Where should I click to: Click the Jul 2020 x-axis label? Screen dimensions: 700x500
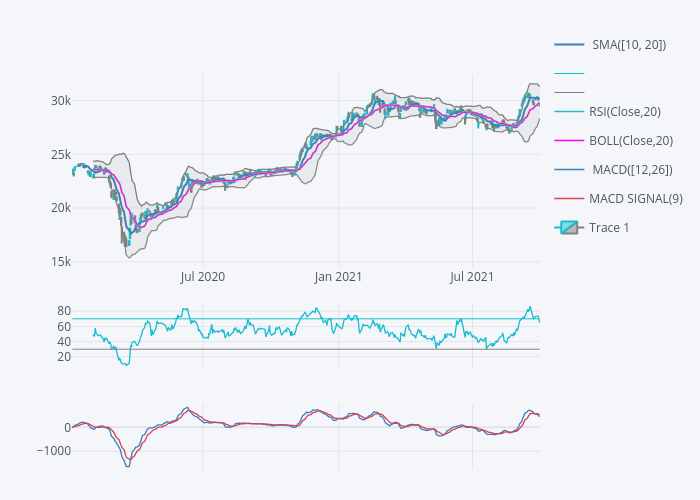[203, 276]
